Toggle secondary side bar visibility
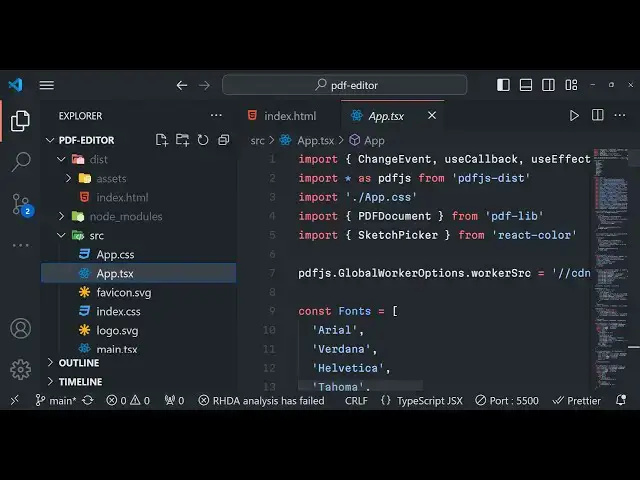 point(548,85)
